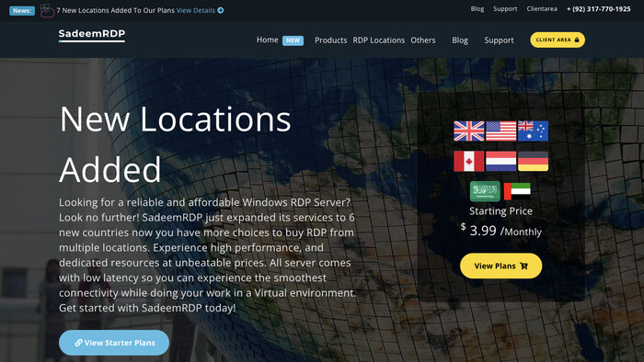This screenshot has width=644, height=362.
Task: Open the Products menu
Action: click(330, 40)
